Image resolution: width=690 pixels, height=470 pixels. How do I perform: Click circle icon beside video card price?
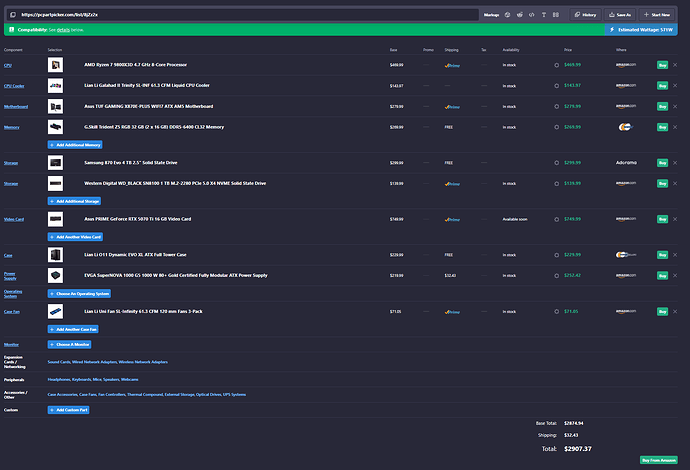point(557,219)
